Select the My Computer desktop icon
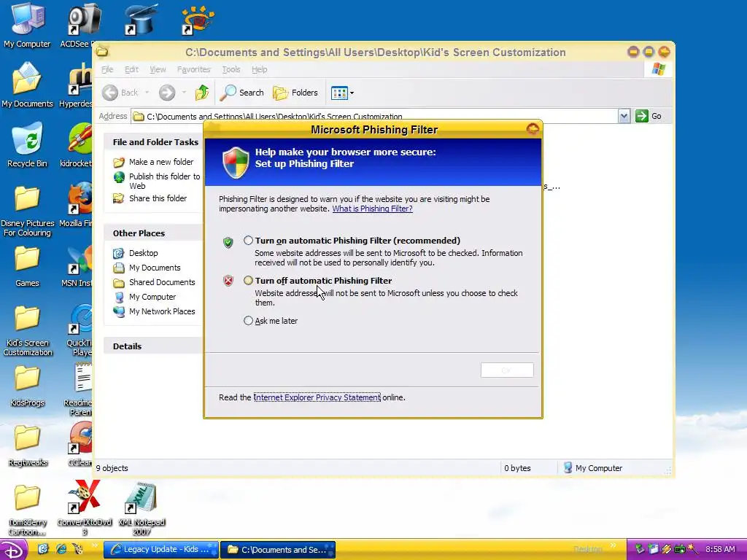The width and height of the screenshot is (747, 560). (27, 26)
